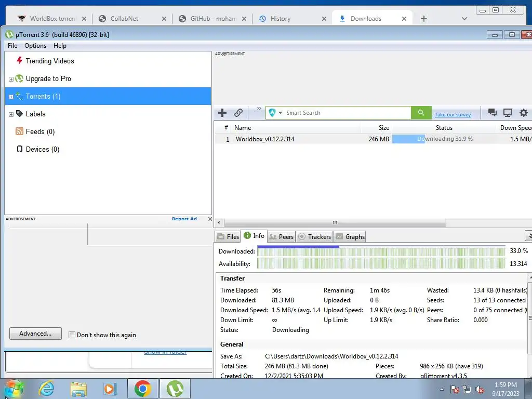Click the Action Center flag tray icon
Viewport: 532px width, 399px height.
[x=455, y=390]
